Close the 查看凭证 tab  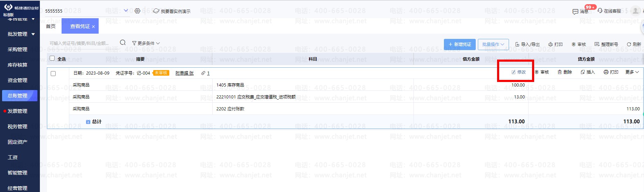point(93,27)
